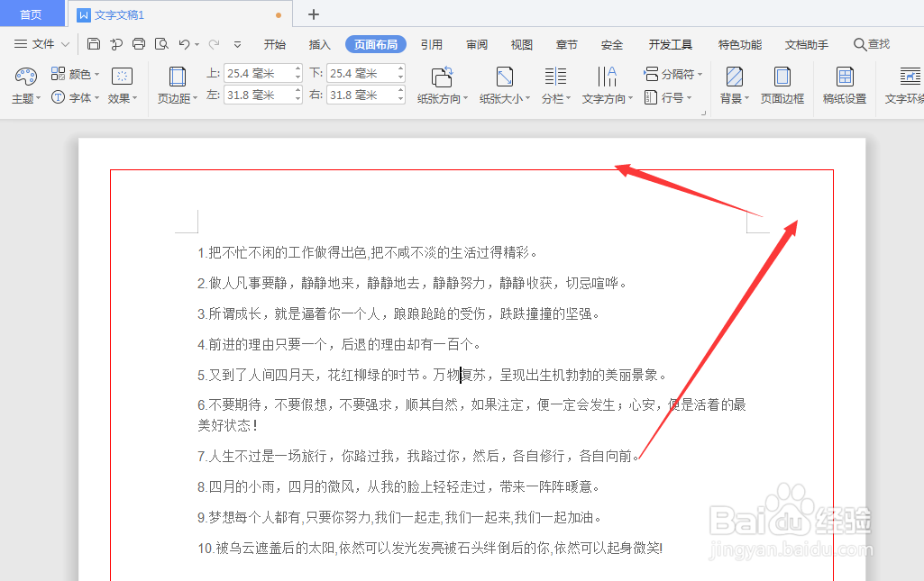Click line 1 text 把不忙不闲的工作做得出色

click(x=288, y=252)
